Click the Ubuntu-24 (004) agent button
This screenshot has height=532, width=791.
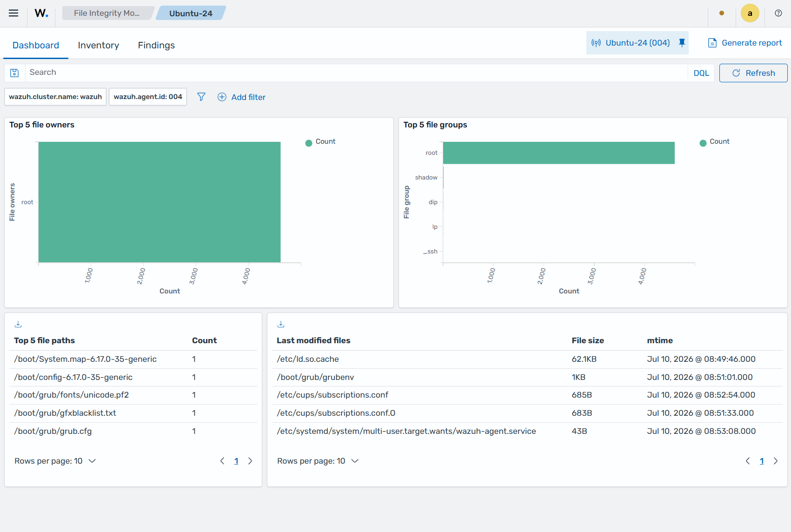(637, 43)
